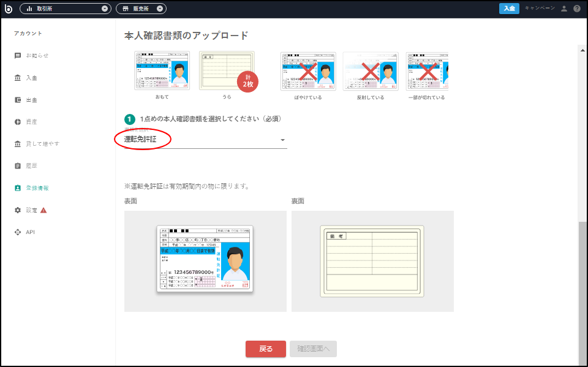Click the blue 入金 button in header

[509, 8]
